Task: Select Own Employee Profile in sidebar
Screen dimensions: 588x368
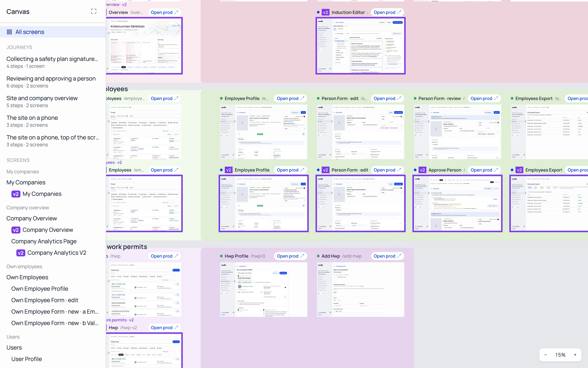Action: tap(40, 289)
